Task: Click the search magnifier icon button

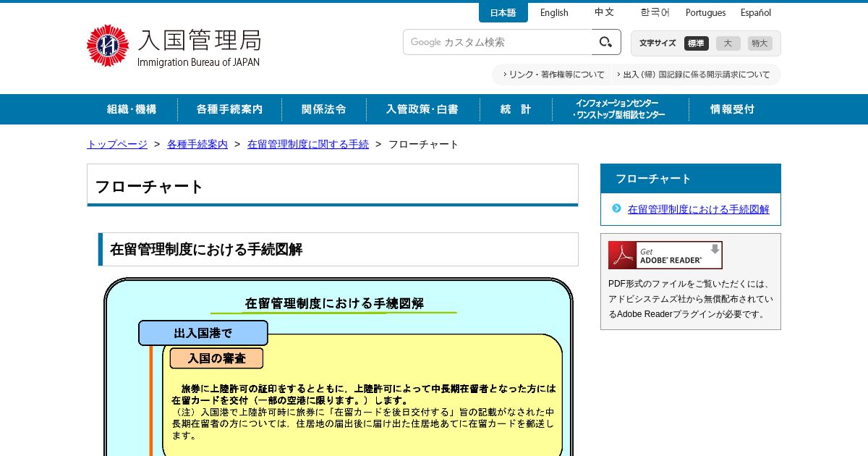Action: pos(606,42)
